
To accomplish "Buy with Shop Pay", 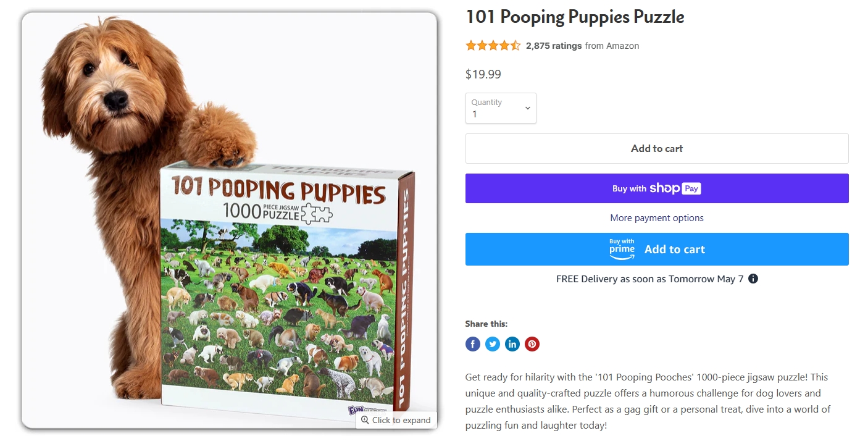I will (657, 188).
